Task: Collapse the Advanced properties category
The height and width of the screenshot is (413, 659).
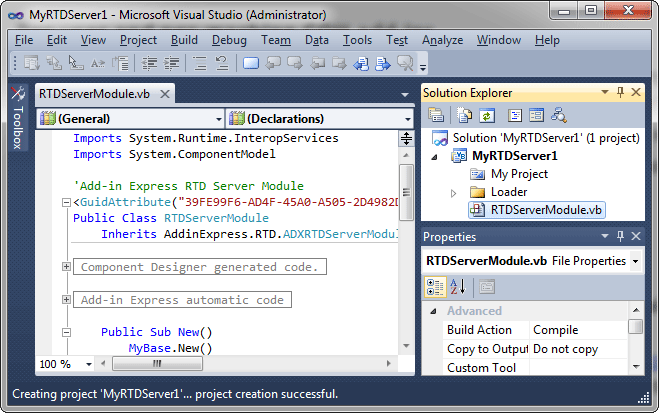Action: point(433,311)
